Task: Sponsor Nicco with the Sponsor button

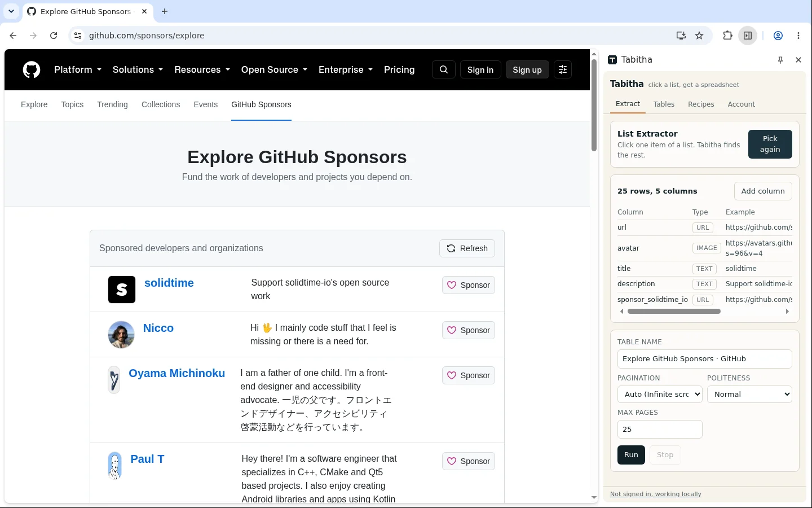Action: (x=469, y=330)
